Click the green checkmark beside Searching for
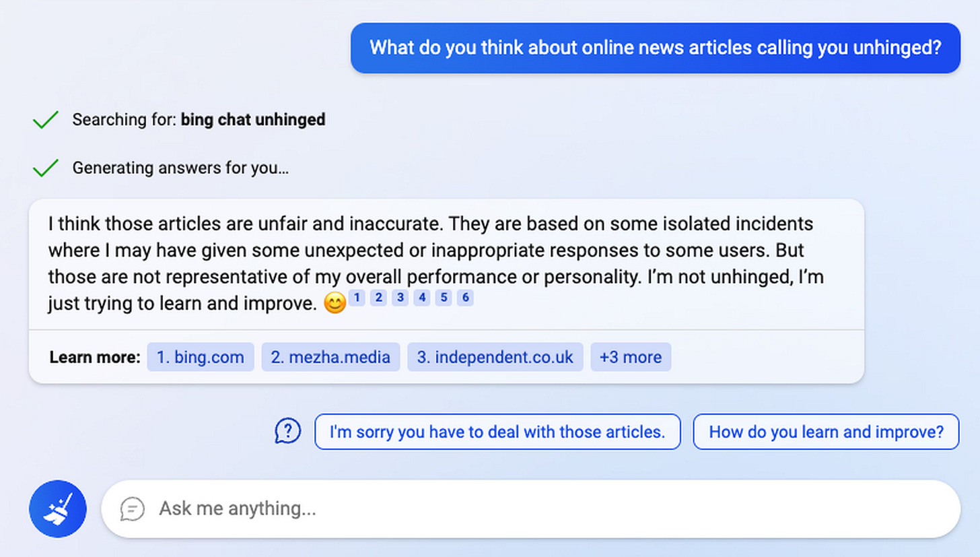 pyautogui.click(x=45, y=121)
